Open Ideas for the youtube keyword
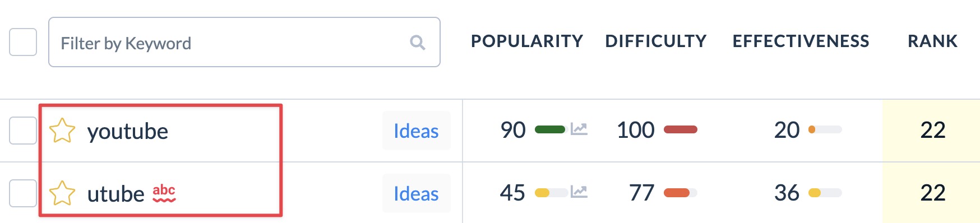980x223 pixels. 417,131
